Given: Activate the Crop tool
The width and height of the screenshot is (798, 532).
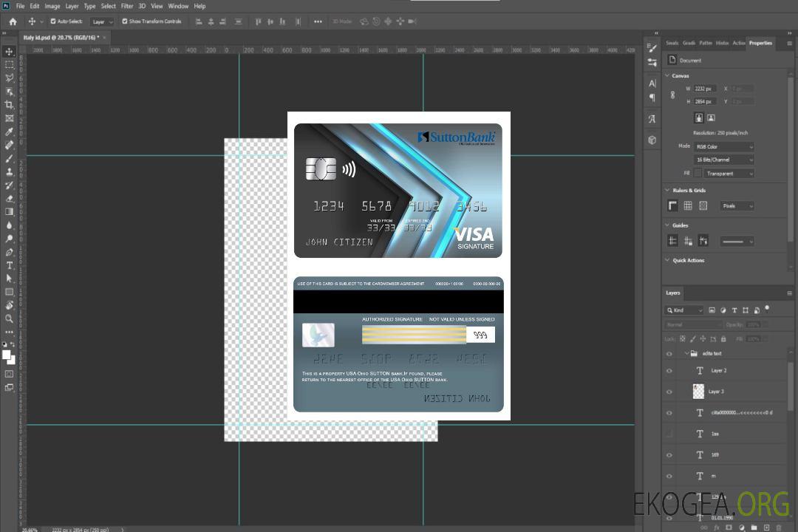Looking at the screenshot, I should (x=9, y=105).
